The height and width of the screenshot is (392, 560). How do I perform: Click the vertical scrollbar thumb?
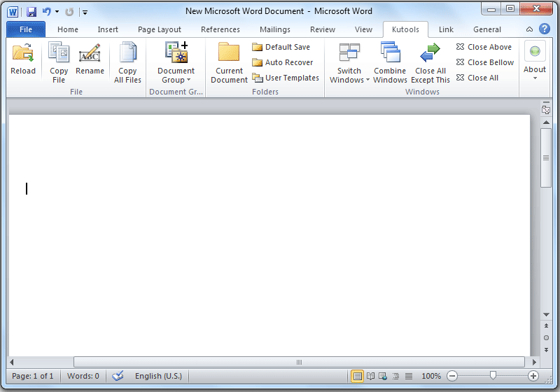[546, 157]
